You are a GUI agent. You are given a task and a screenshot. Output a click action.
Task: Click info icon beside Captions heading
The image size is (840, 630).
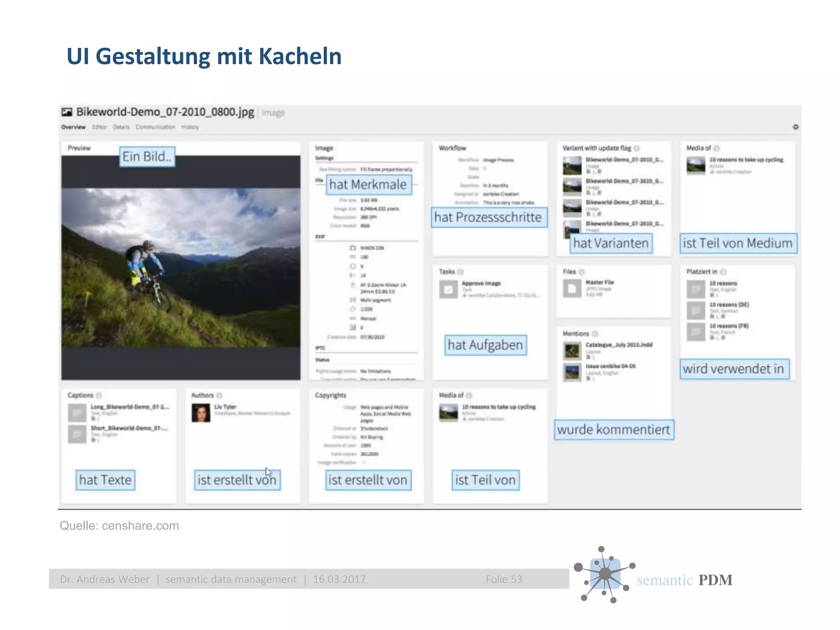99,395
